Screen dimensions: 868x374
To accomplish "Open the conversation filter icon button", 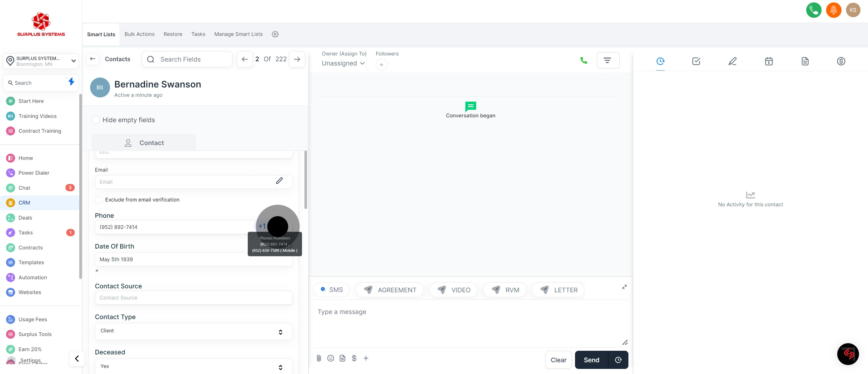I will tap(608, 60).
